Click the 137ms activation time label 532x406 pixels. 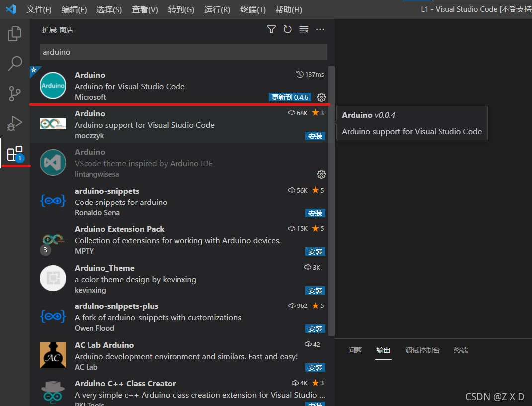point(310,74)
